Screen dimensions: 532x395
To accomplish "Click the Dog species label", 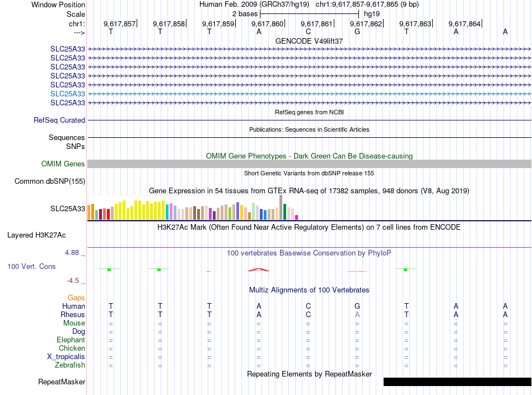I will 78,332.
